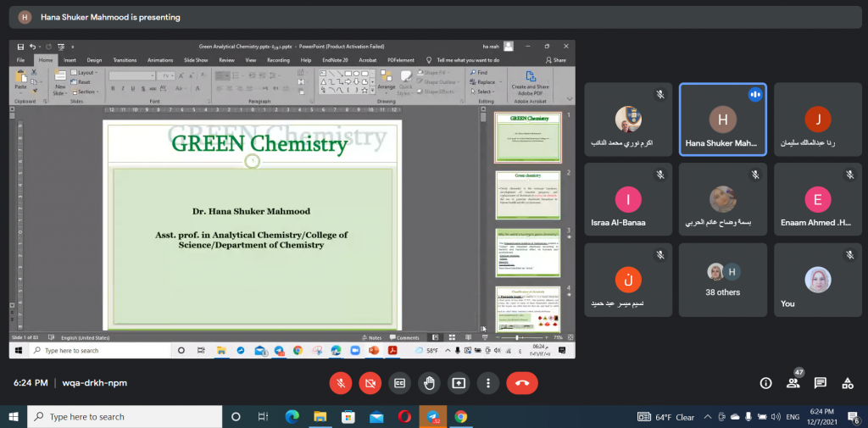The height and width of the screenshot is (428, 868).
Task: Turn on the camera in Meet
Action: pyautogui.click(x=370, y=383)
